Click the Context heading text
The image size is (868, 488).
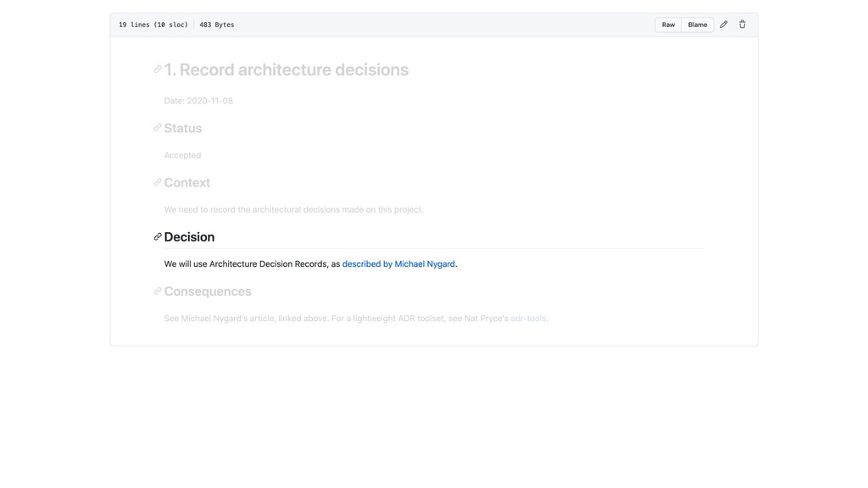pyautogui.click(x=187, y=183)
